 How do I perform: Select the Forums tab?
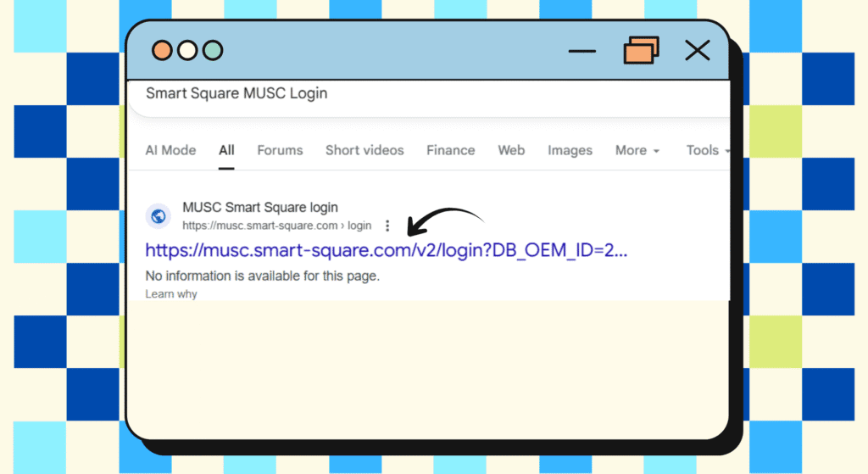(280, 150)
